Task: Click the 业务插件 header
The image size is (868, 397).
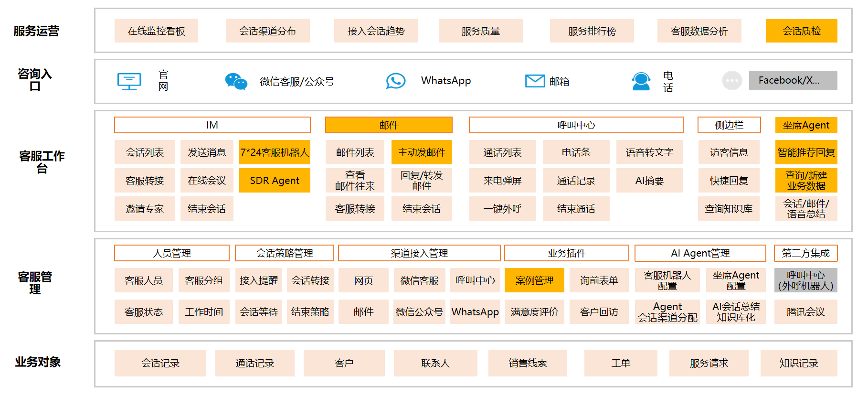Action: coord(567,253)
